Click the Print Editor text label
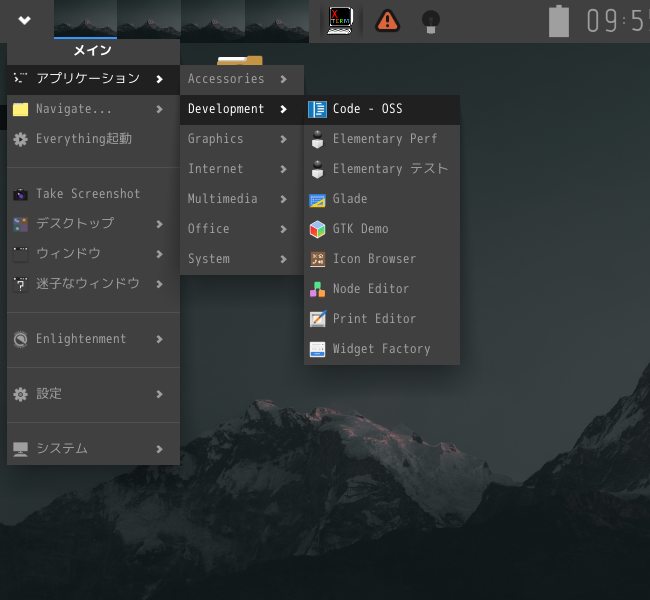Viewport: 650px width, 600px height. (374, 319)
